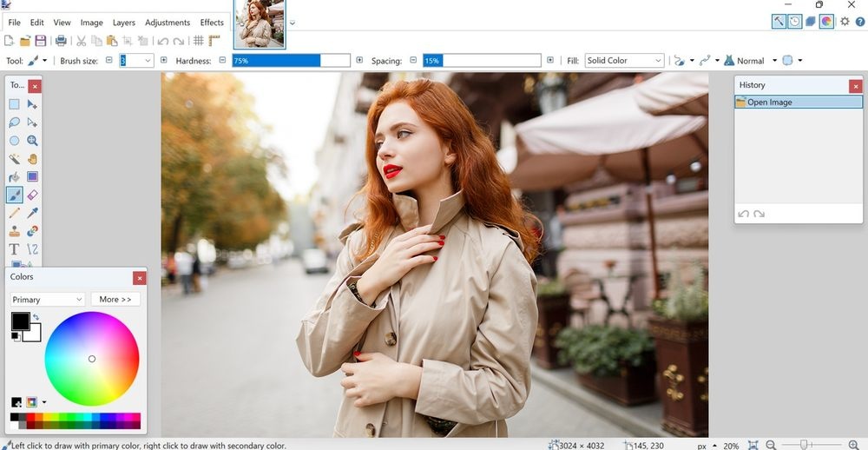This screenshot has height=450, width=868.
Task: Select the Paint Bucket tool
Action: click(x=15, y=177)
